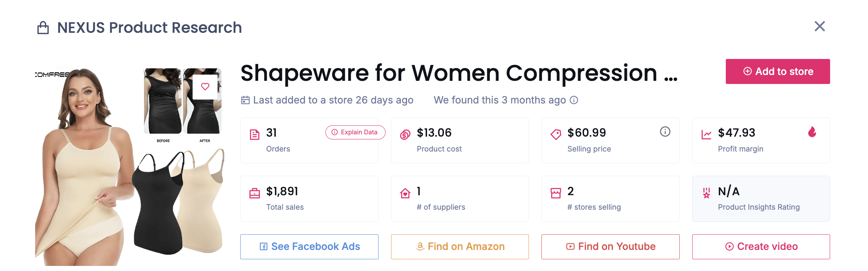Click the Product Insights Rating medal icon
868x271 pixels.
[x=706, y=193]
